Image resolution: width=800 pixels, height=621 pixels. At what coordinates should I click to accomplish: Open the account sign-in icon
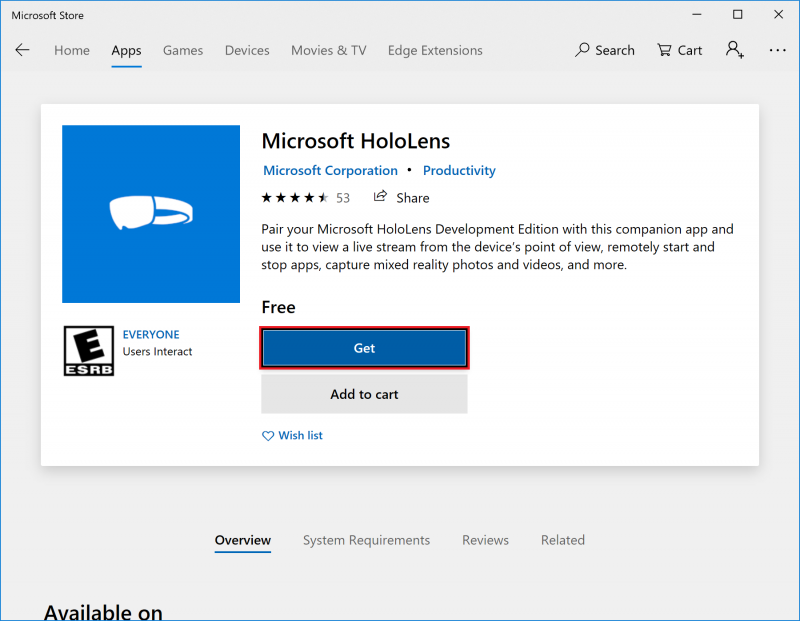[735, 50]
